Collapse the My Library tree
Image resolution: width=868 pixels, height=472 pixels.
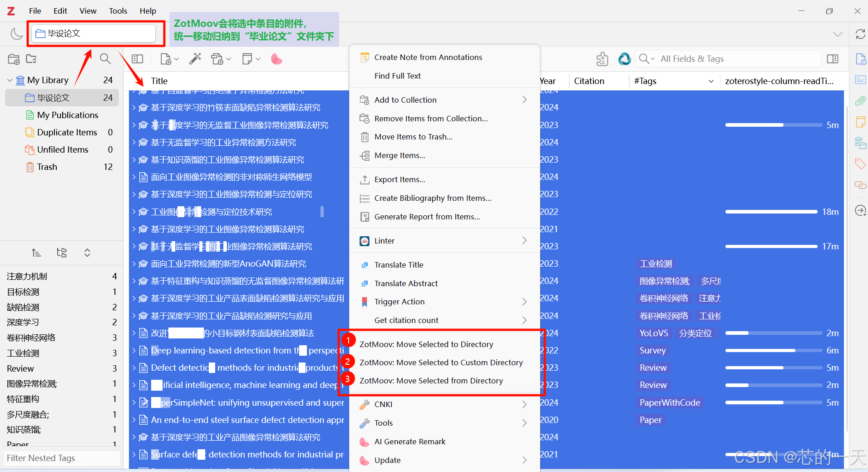10,80
